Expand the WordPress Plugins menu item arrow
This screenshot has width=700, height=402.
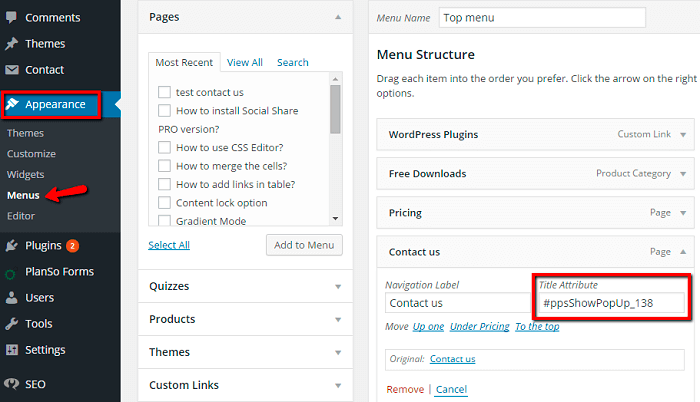click(683, 134)
